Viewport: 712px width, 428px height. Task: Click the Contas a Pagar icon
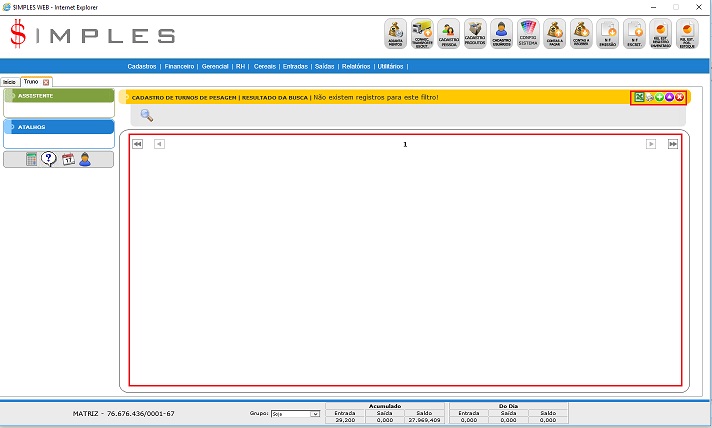555,34
